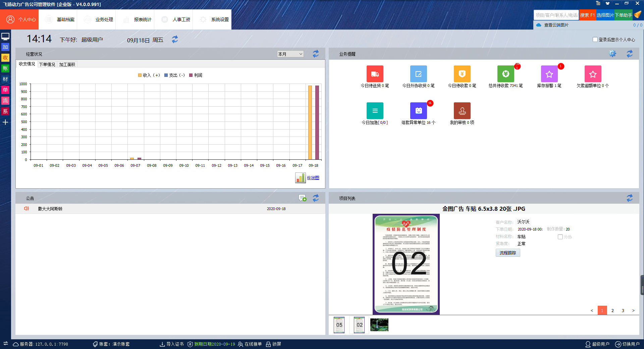Select the waterfall landscape thumbnail
The width and height of the screenshot is (644, 349).
click(x=379, y=325)
